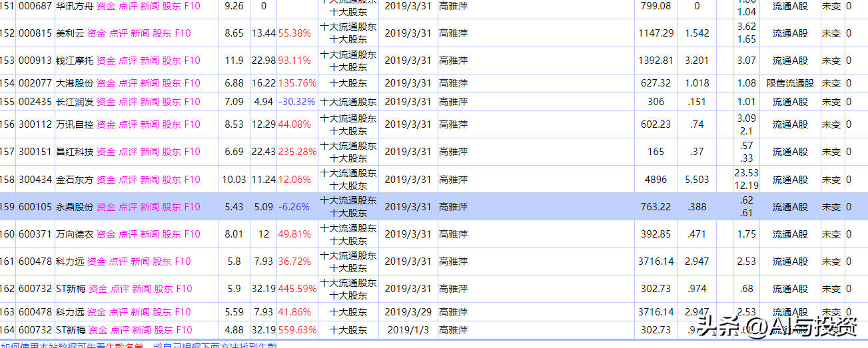This screenshot has height=348, width=868.
Task: Select stock name 美利云
Action: pyautogui.click(x=70, y=33)
